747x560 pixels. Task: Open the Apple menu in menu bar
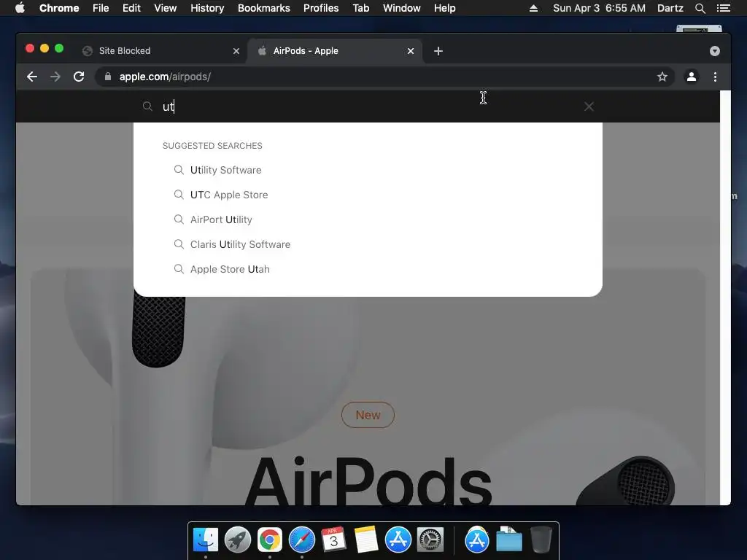pos(20,8)
